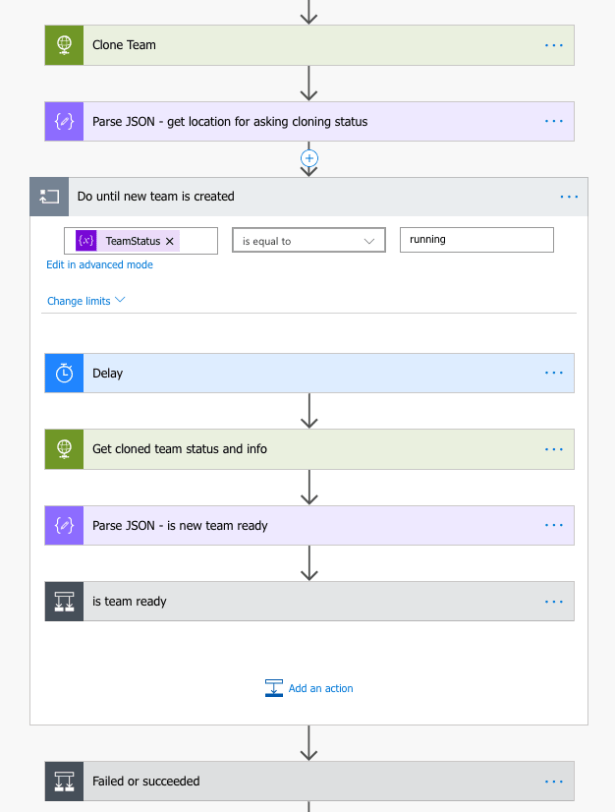Click the Do until loop icon
The height and width of the screenshot is (812, 615).
point(48,196)
